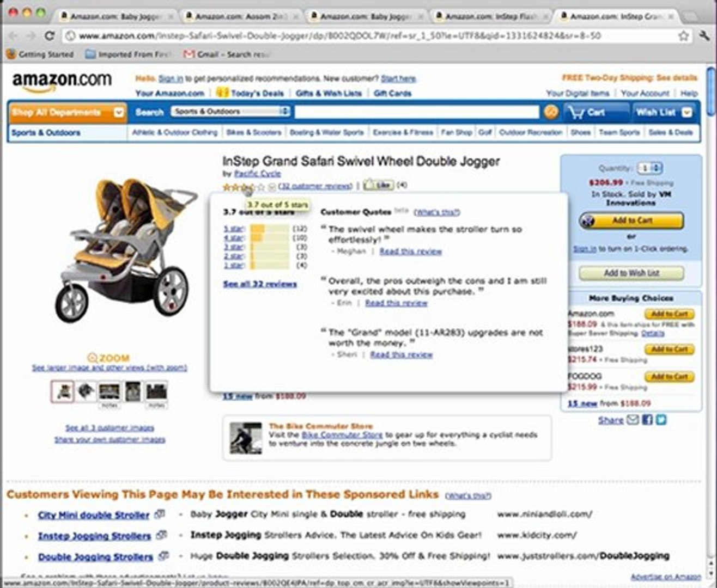Screen dimensions: 717x588
Task: Click the magnifier ZOOM image icon
Action: point(92,358)
